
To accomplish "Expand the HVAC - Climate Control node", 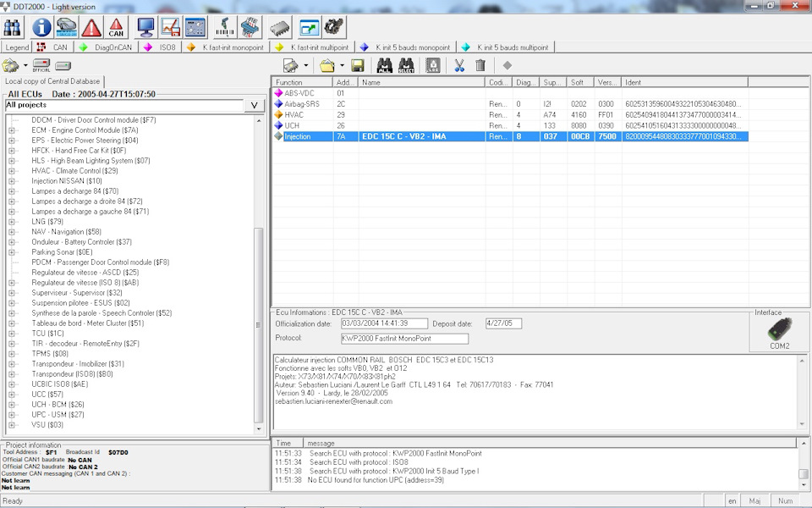I will (12, 171).
